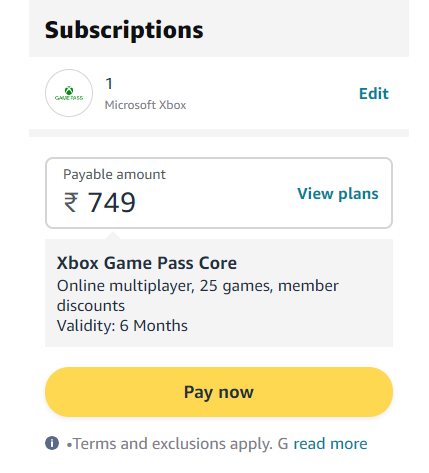The width and height of the screenshot is (429, 473).
Task: Click the account number 1
Action: tap(109, 84)
